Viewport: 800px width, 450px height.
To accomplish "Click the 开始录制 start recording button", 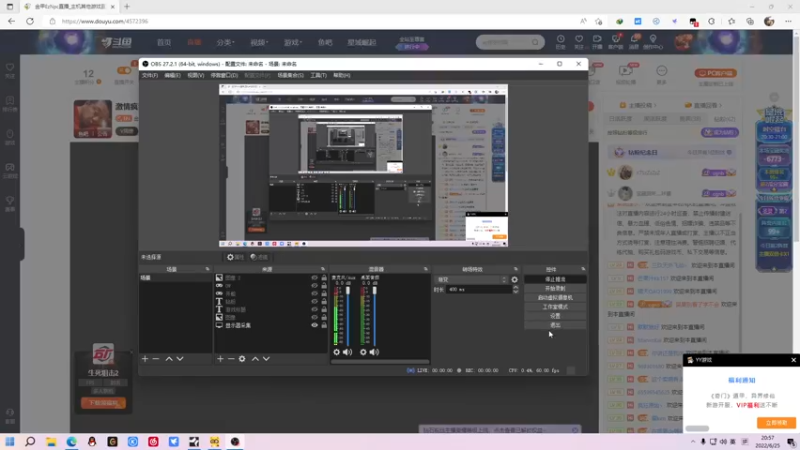I will 555,289.
